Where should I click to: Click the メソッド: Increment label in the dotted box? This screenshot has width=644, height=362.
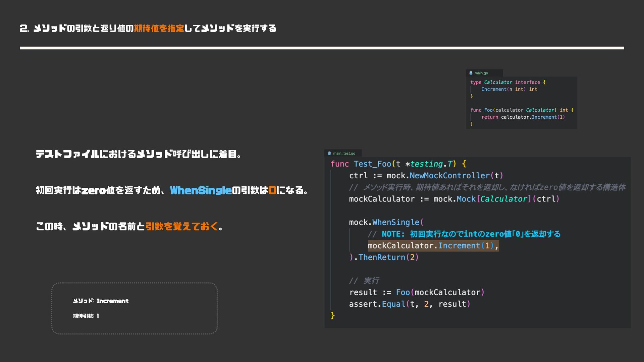click(101, 301)
